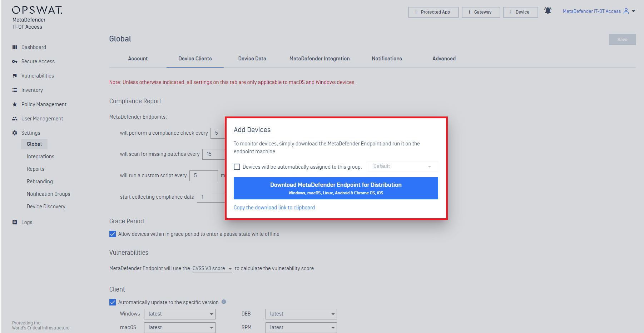Image resolution: width=644 pixels, height=333 pixels.
Task: Expand the account menu arrow
Action: point(634,11)
